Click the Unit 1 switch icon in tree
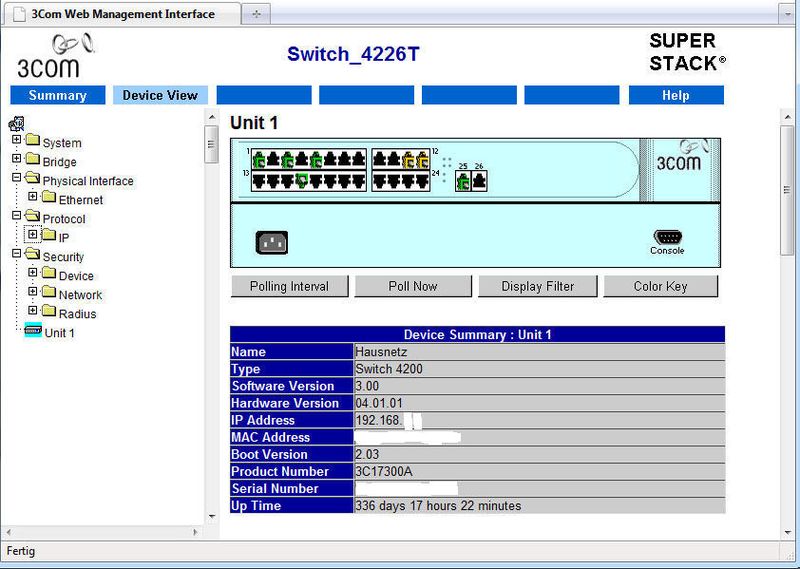Viewport: 800px width, 569px height. pyautogui.click(x=33, y=330)
